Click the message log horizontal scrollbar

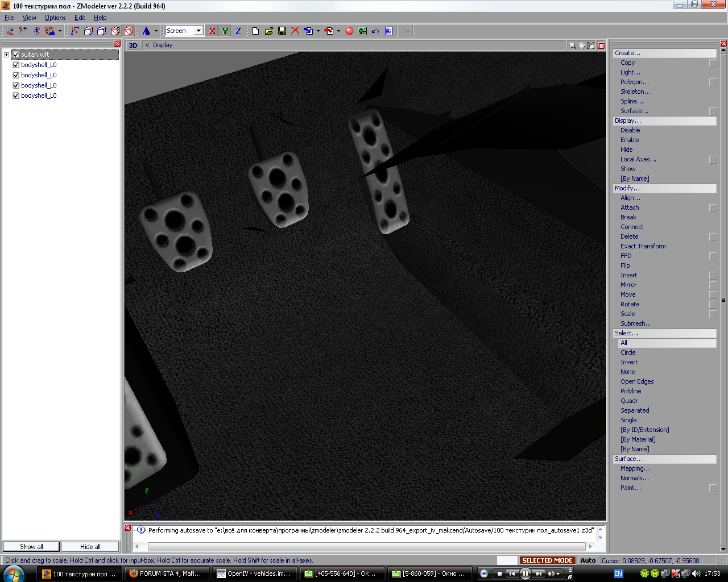point(364,547)
